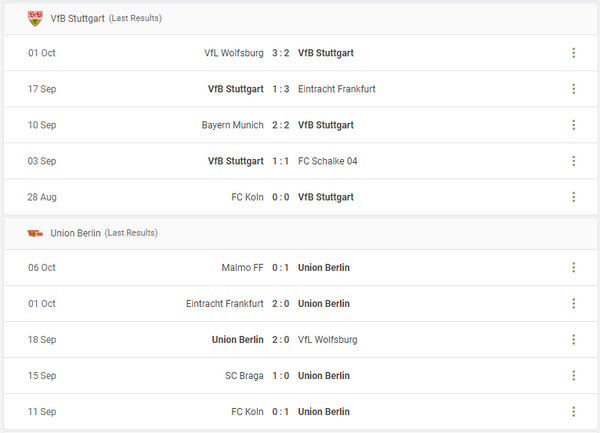The image size is (600, 433).
Task: Open options for Wolfsburg 3:2 Stuttgart match
Action: 573,53
